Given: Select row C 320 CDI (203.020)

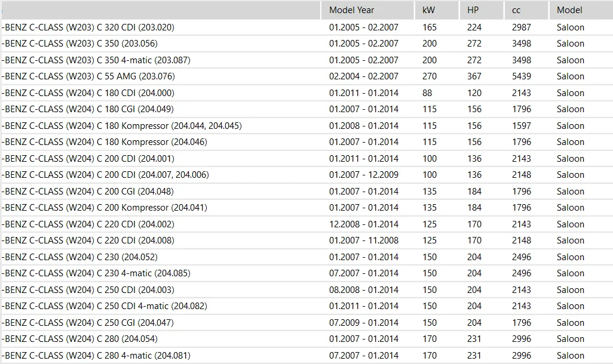Looking at the screenshot, I should click(x=306, y=27).
